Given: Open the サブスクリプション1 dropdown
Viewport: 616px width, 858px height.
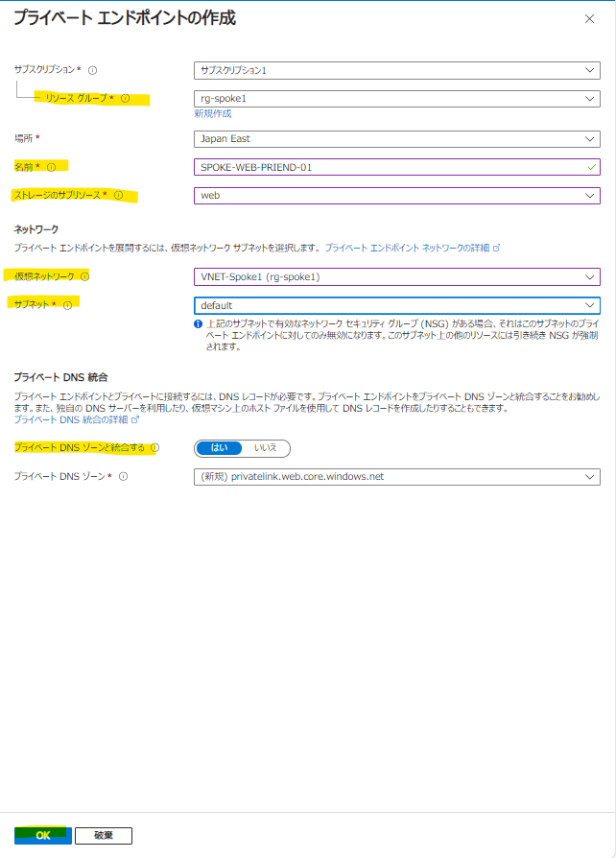Looking at the screenshot, I should (397, 70).
